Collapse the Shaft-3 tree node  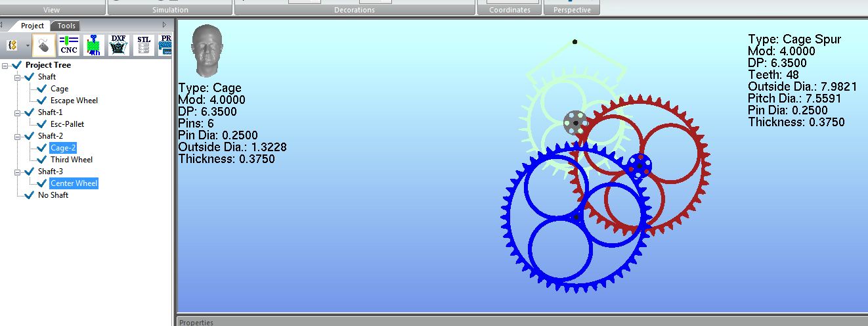[18, 172]
